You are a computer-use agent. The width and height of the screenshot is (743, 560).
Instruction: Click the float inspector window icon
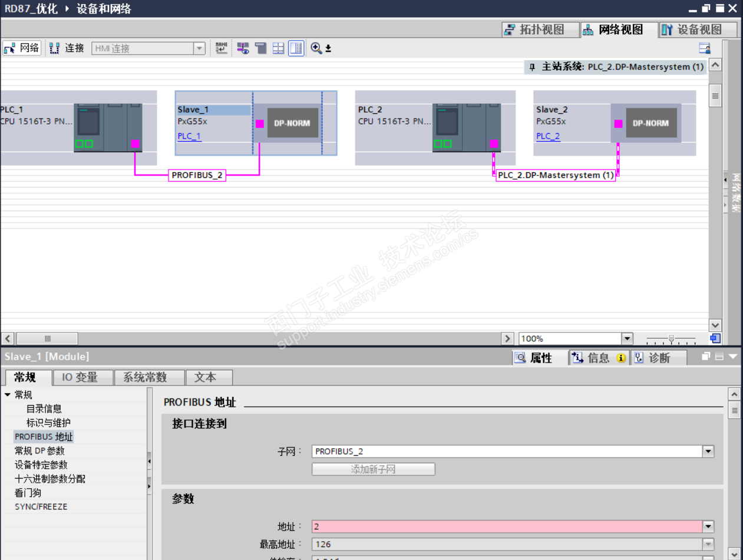(706, 357)
